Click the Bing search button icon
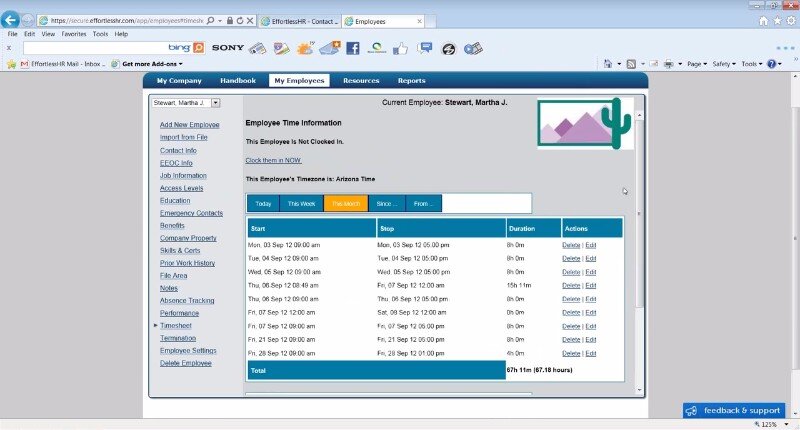Image resolution: width=800 pixels, height=430 pixels. tap(198, 47)
